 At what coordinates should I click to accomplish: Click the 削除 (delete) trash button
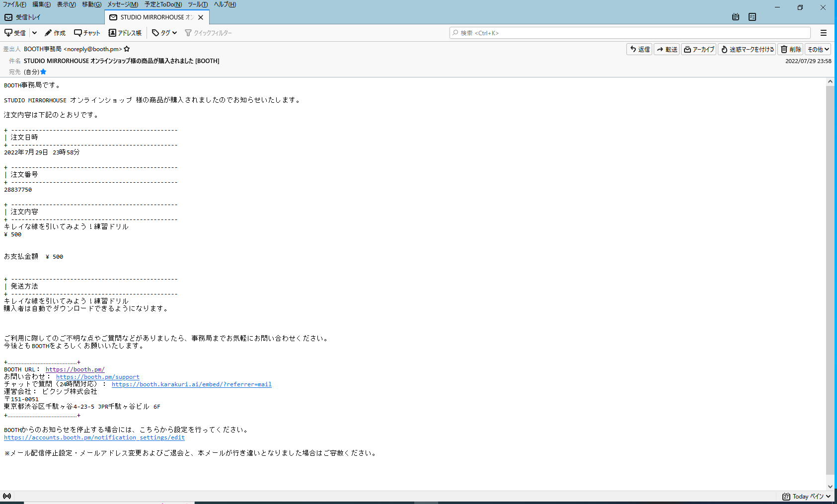(790, 49)
